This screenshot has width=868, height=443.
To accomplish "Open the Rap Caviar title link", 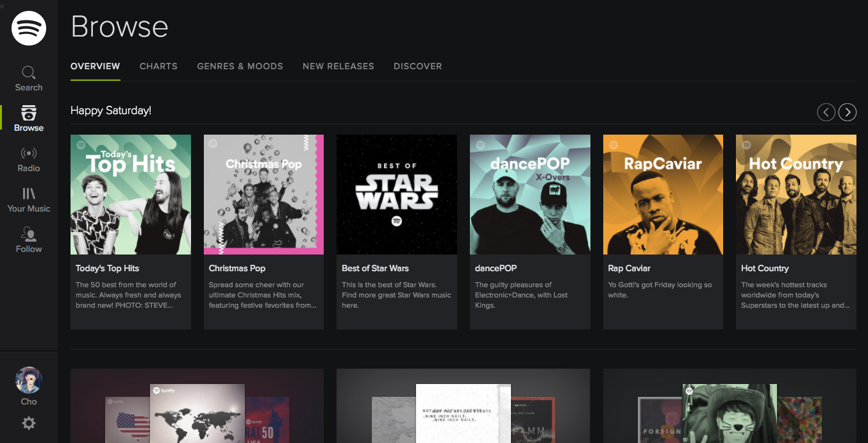I will 629,268.
